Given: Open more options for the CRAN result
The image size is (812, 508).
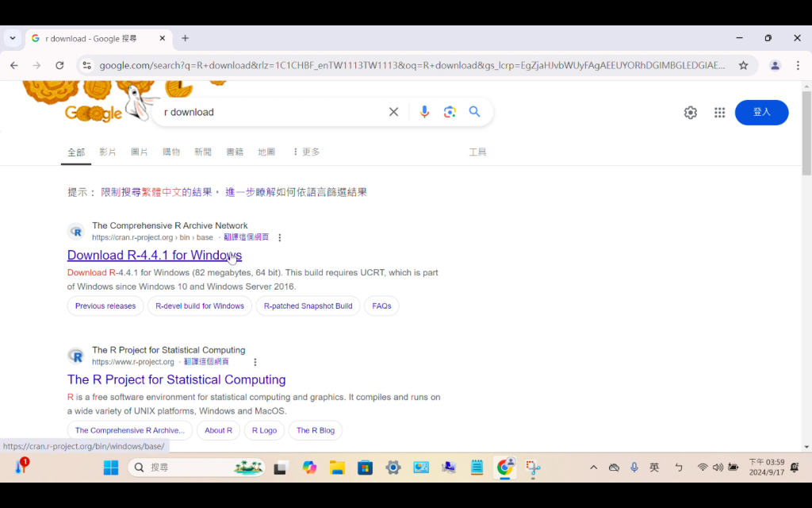Looking at the screenshot, I should click(280, 237).
